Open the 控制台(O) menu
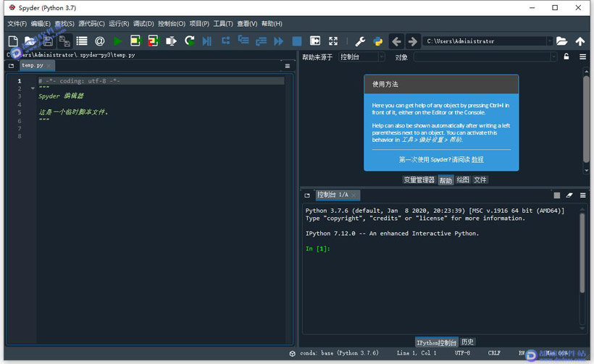Screen dimensions: 594x364 pyautogui.click(x=172, y=23)
